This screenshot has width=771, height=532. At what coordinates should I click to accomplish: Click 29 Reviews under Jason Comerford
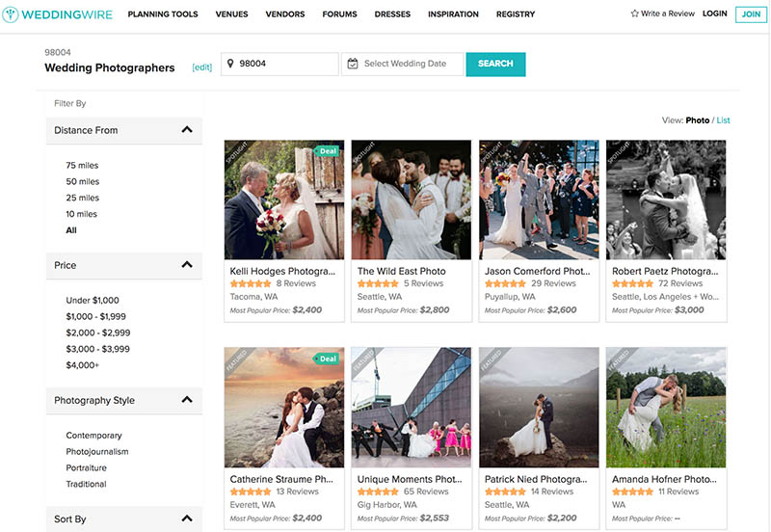pos(553,283)
